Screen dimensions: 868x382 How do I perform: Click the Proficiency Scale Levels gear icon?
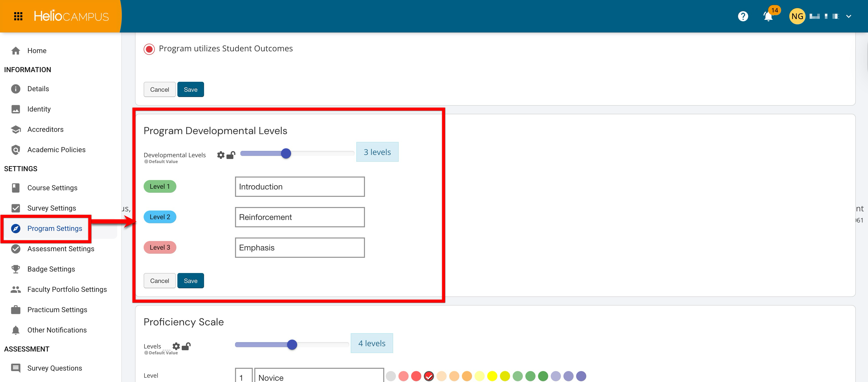(176, 346)
